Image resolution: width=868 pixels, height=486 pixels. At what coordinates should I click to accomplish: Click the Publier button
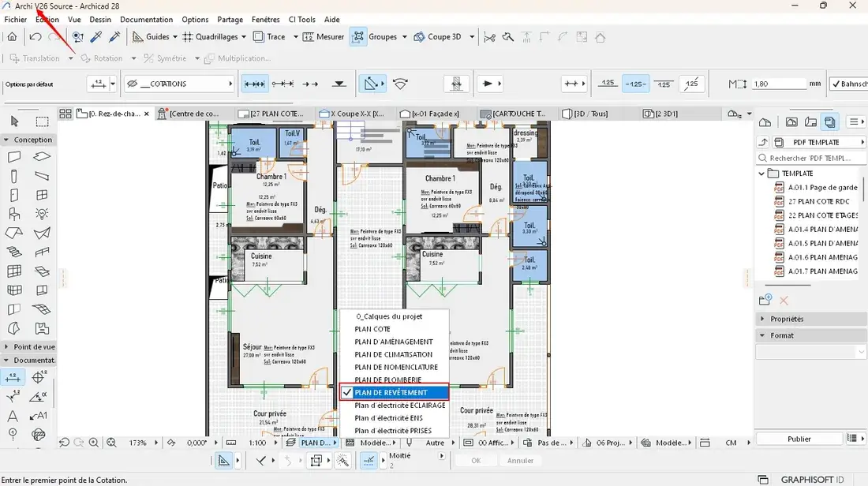[x=799, y=439]
